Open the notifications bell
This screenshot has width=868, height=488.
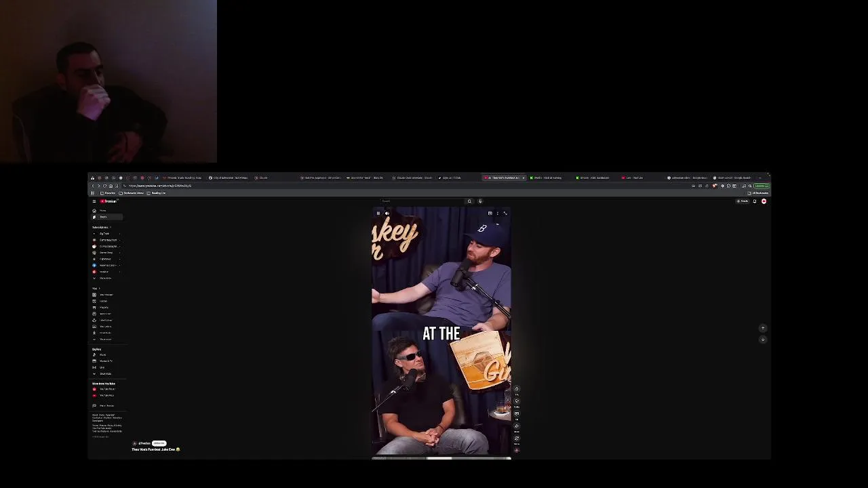click(755, 201)
